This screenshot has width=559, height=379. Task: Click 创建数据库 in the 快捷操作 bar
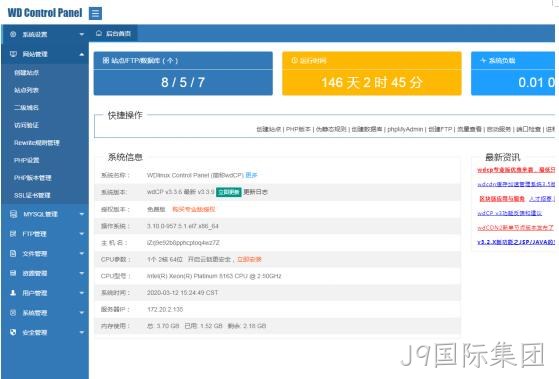(367, 129)
